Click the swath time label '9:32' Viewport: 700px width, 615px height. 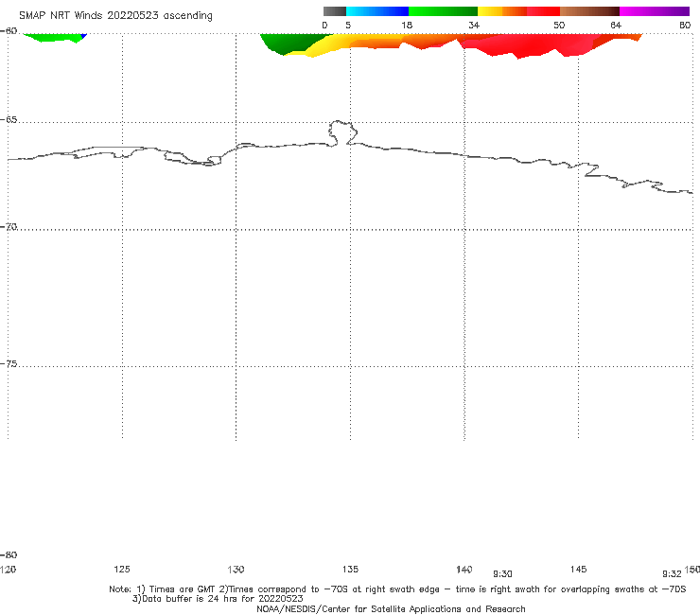[672, 574]
